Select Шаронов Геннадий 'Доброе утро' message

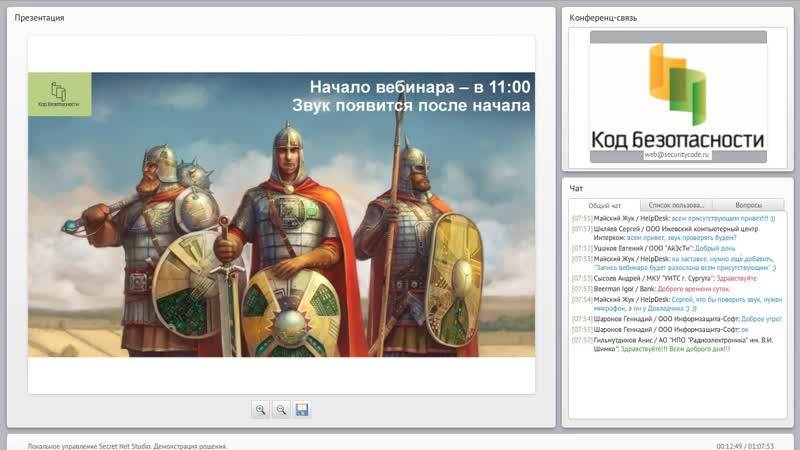pyautogui.click(x=677, y=319)
